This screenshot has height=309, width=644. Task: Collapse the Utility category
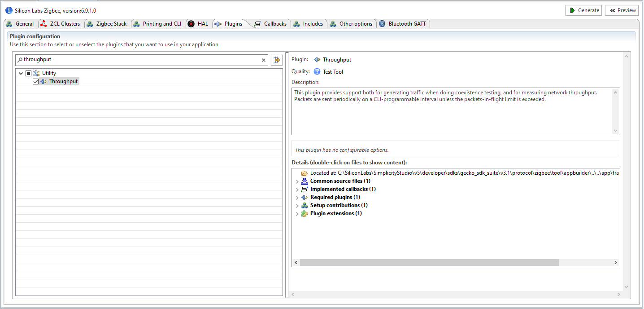[21, 73]
